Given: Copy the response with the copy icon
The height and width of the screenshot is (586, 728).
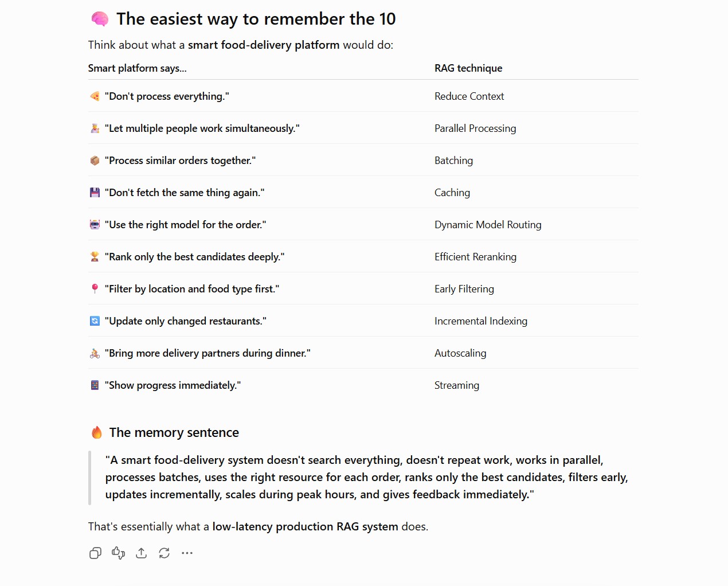Looking at the screenshot, I should pos(95,553).
